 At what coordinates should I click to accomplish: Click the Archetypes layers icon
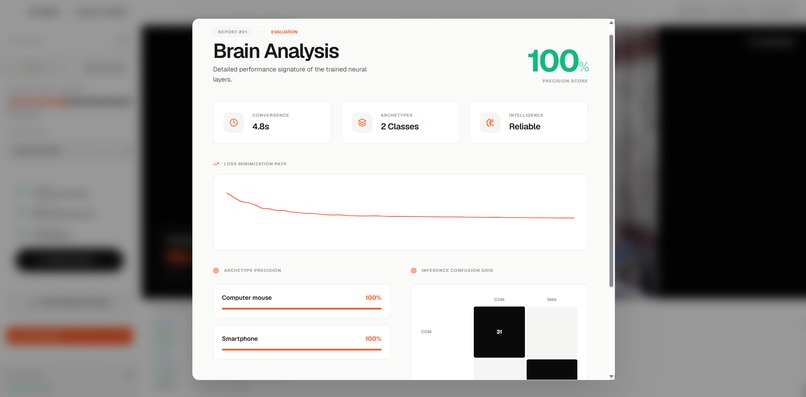(362, 122)
